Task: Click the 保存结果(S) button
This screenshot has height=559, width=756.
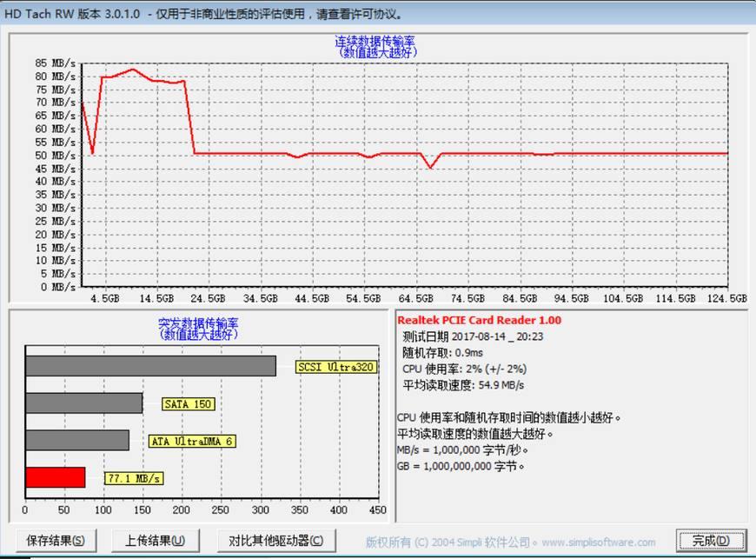Action: [x=56, y=540]
